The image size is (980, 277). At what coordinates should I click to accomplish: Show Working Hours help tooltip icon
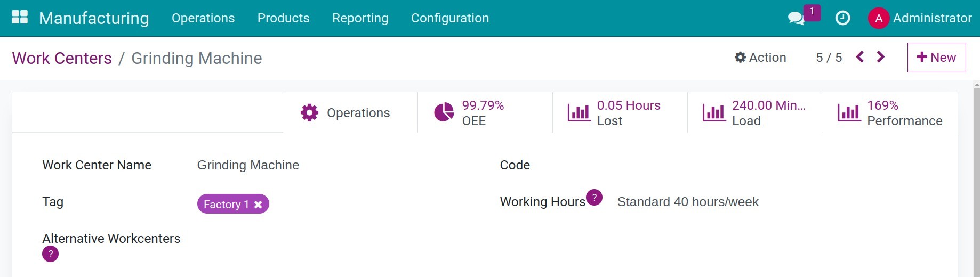(595, 197)
